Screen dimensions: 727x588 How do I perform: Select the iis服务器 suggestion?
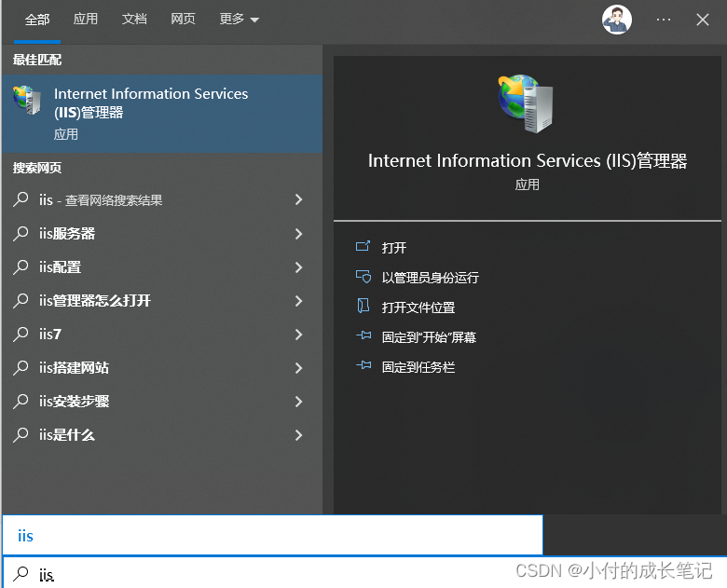[162, 233]
